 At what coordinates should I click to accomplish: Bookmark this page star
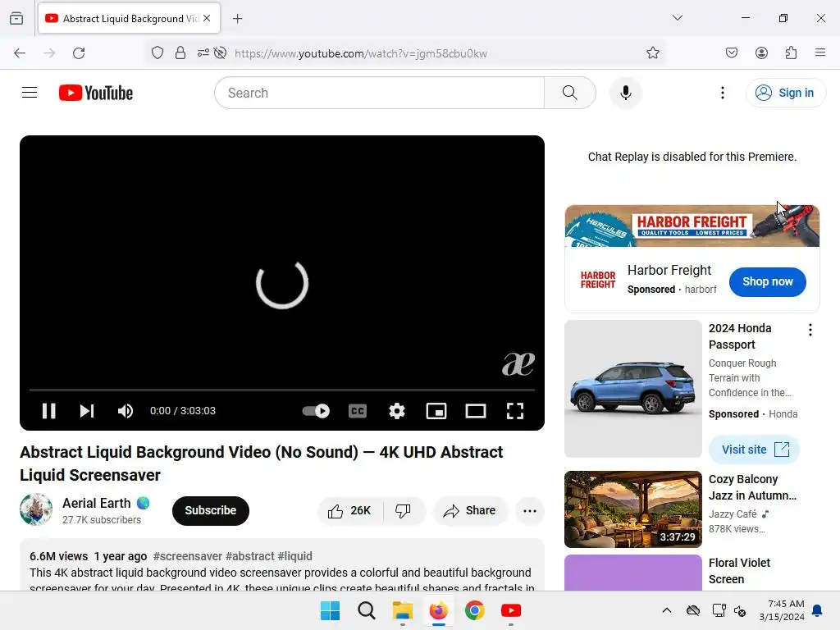tap(652, 53)
